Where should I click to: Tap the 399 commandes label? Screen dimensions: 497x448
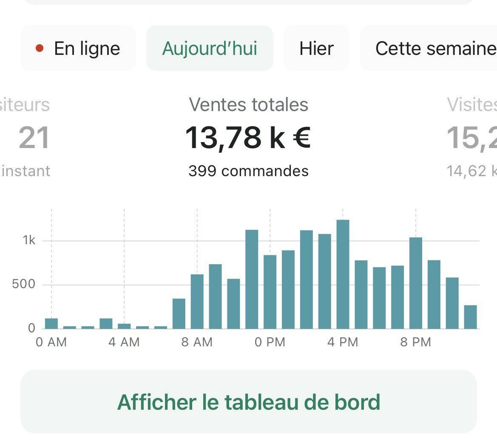[x=248, y=171]
